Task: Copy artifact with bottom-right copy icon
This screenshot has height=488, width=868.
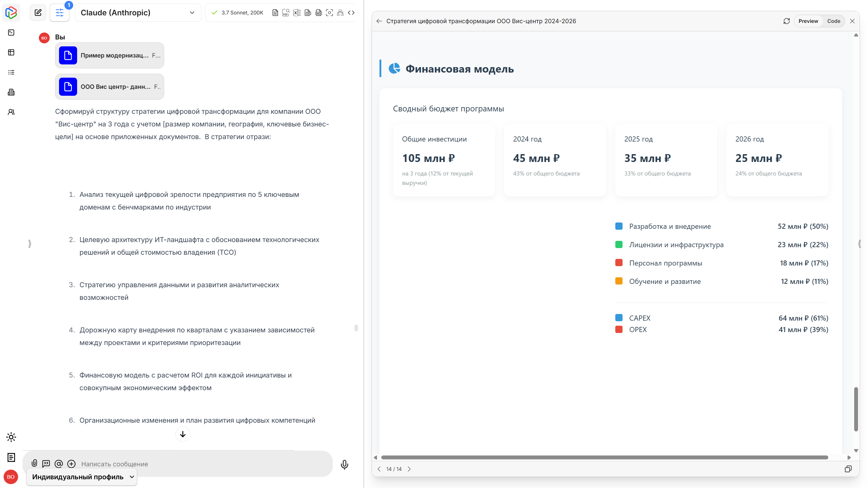Action: [848, 469]
